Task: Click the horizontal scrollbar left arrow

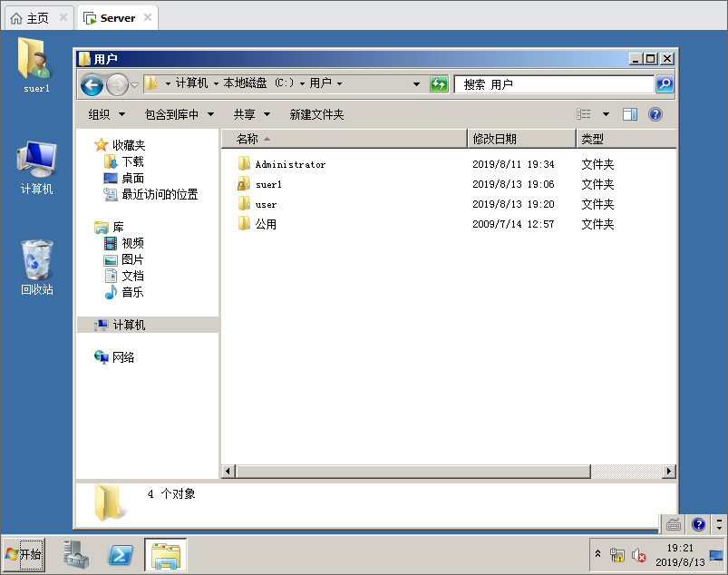Action: (x=228, y=471)
